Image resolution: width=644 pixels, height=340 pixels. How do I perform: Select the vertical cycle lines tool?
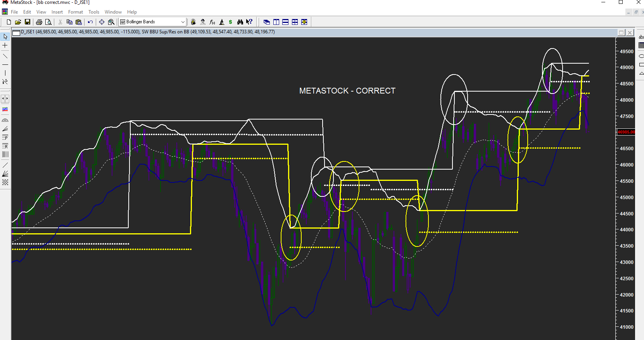pyautogui.click(x=5, y=154)
